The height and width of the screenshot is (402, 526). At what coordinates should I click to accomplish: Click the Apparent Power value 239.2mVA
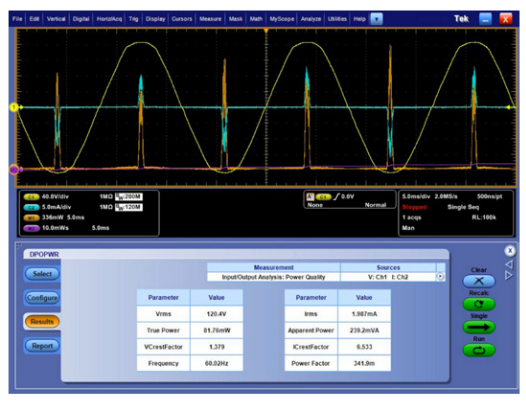(x=364, y=331)
